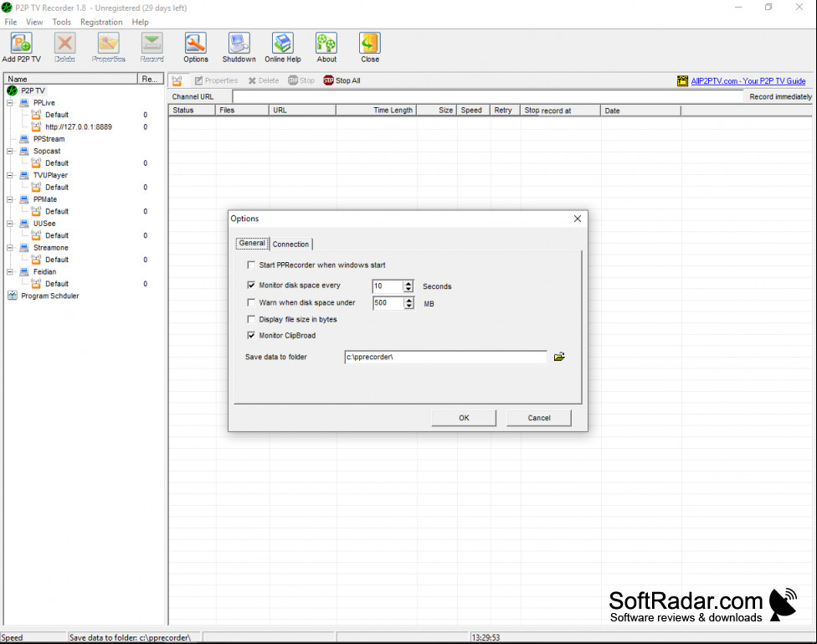This screenshot has width=817, height=644.
Task: Maximize the P2P TV Recorder window
Action: point(768,8)
